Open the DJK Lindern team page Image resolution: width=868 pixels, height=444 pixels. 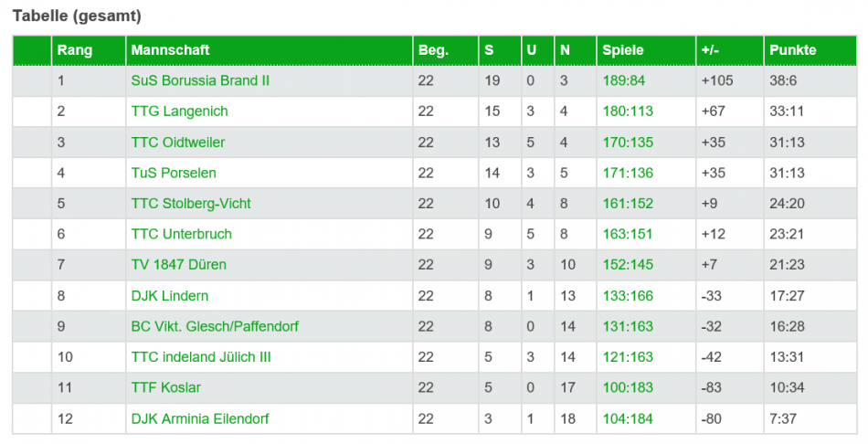[x=169, y=296]
